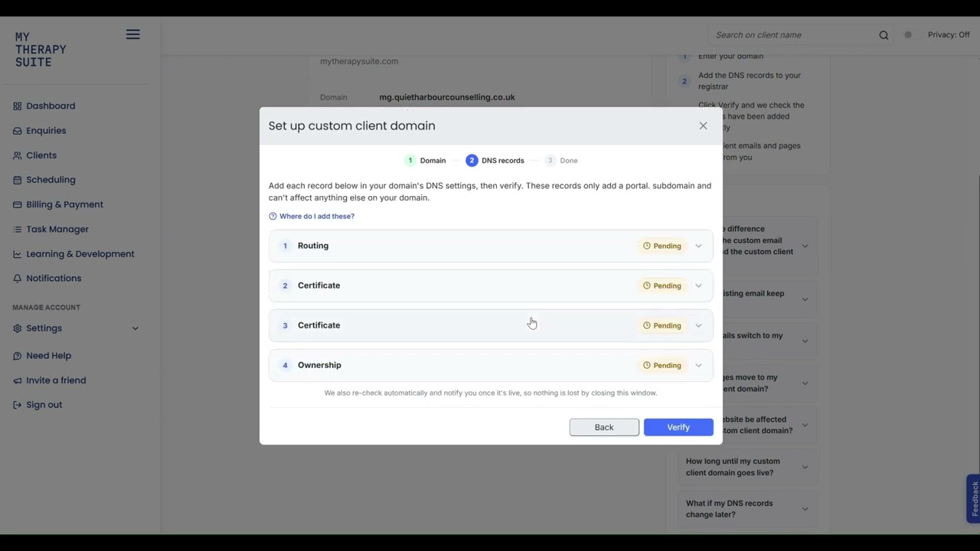Click the Clients people icon
This screenshot has width=980, height=551.
click(x=17, y=155)
